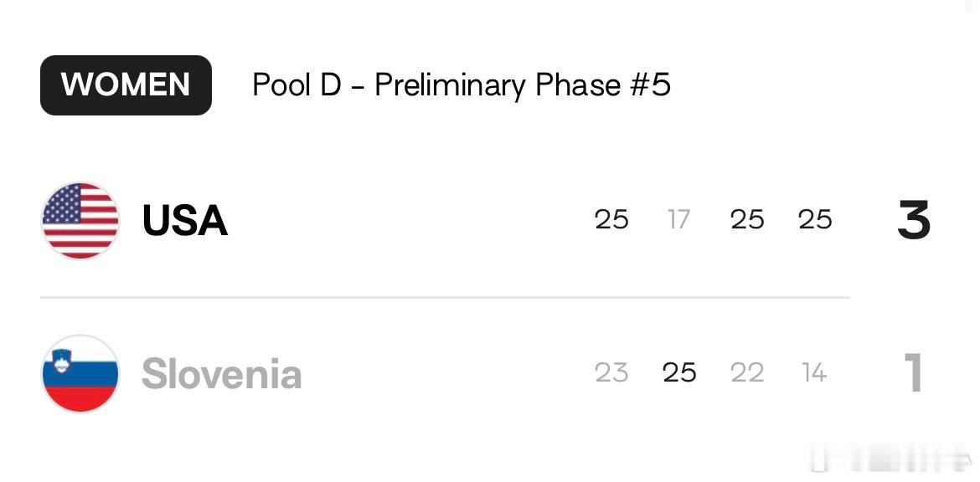980x482 pixels.
Task: Open the Pool D label
Action: tap(297, 85)
